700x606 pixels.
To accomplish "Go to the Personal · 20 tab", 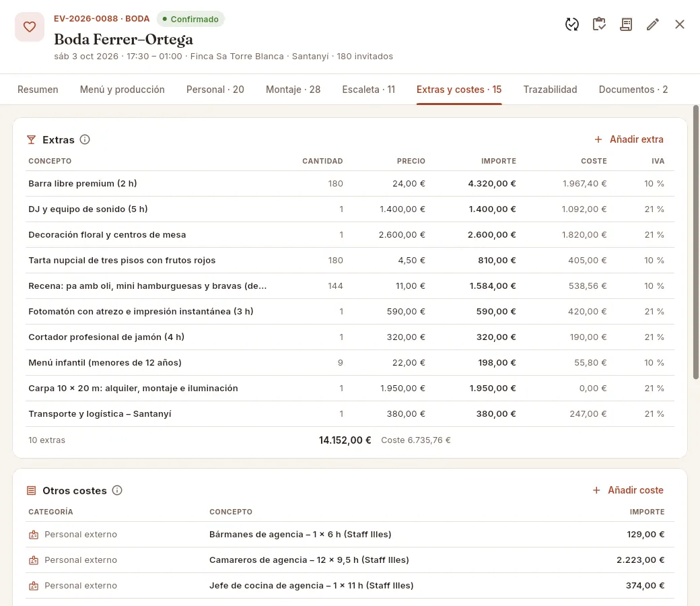I will pos(215,90).
